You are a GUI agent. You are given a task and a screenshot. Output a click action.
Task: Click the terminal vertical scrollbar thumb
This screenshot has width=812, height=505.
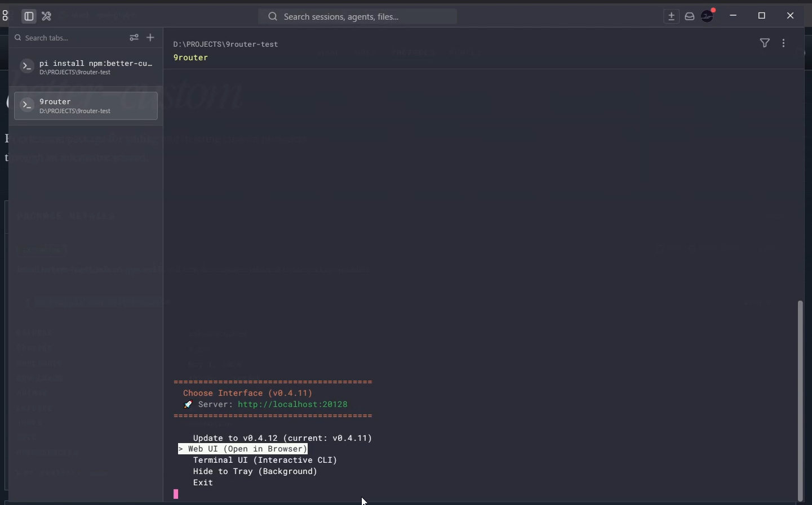click(801, 400)
